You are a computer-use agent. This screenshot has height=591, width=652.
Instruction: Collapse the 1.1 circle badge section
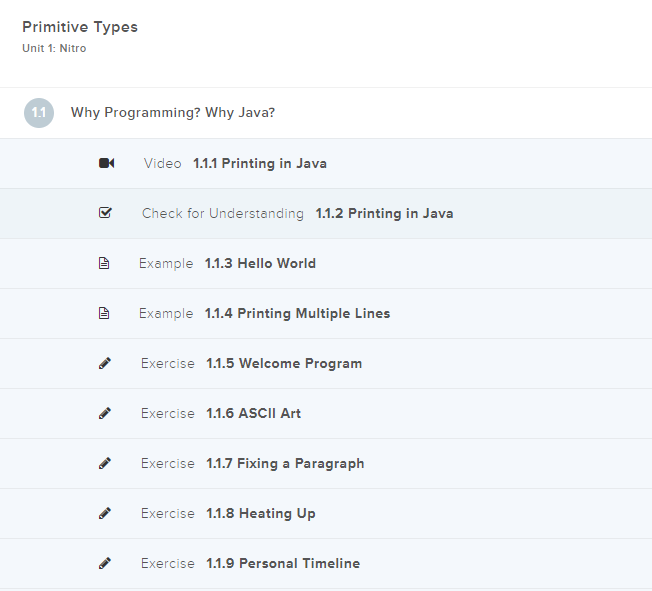(38, 113)
